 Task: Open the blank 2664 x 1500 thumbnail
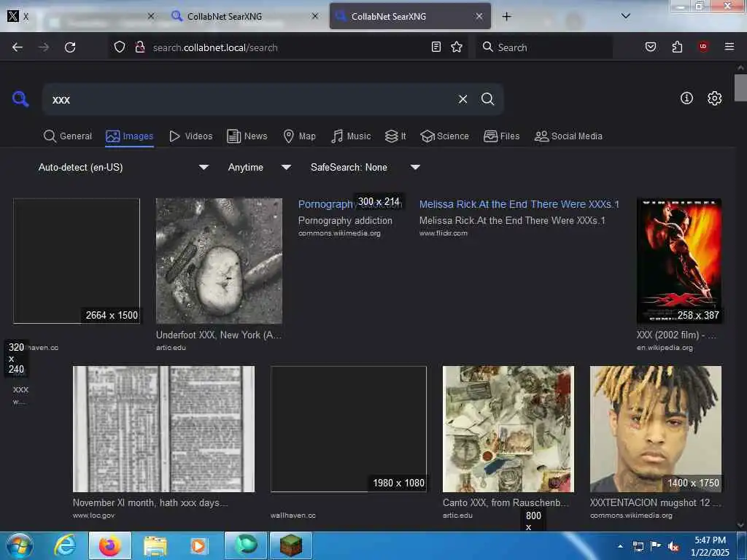tap(77, 261)
